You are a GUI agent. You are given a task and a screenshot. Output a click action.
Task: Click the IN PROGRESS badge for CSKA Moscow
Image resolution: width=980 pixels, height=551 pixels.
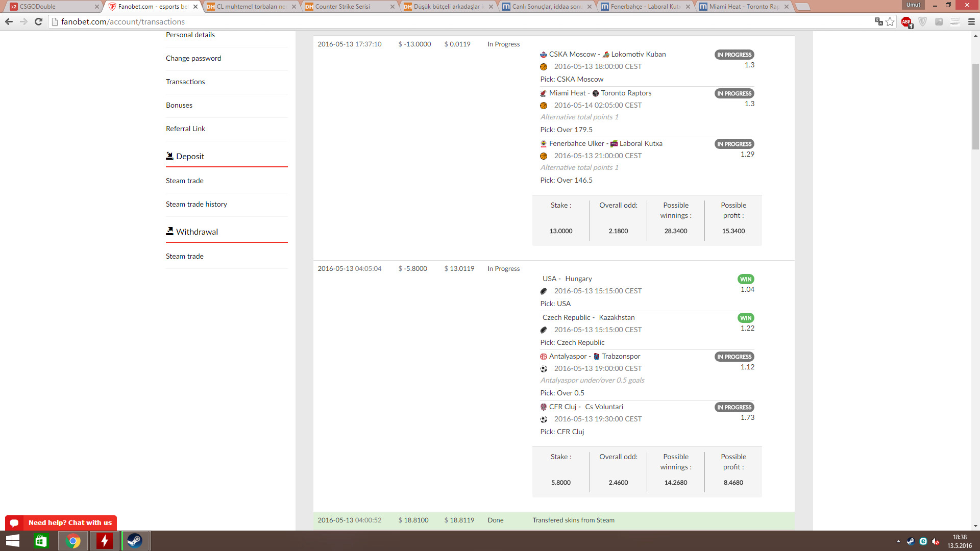[734, 55]
